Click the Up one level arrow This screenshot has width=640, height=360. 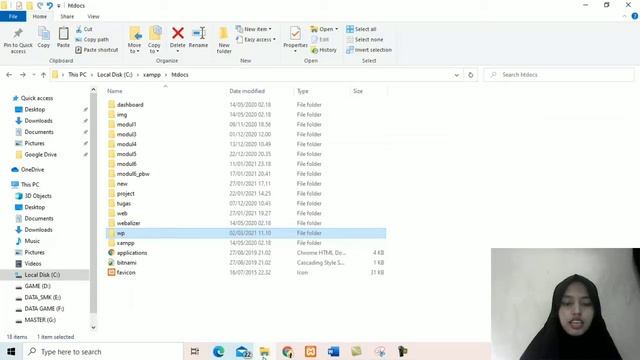tap(43, 75)
